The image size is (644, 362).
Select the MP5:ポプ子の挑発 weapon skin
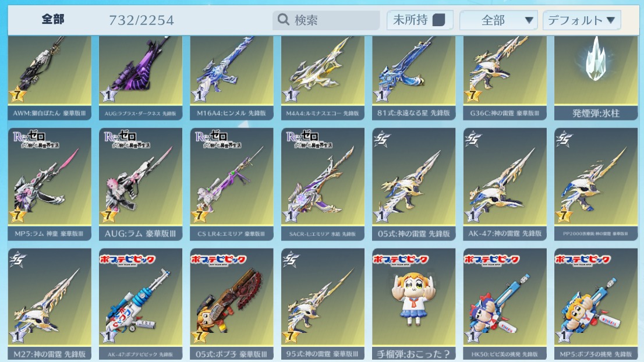tap(596, 304)
